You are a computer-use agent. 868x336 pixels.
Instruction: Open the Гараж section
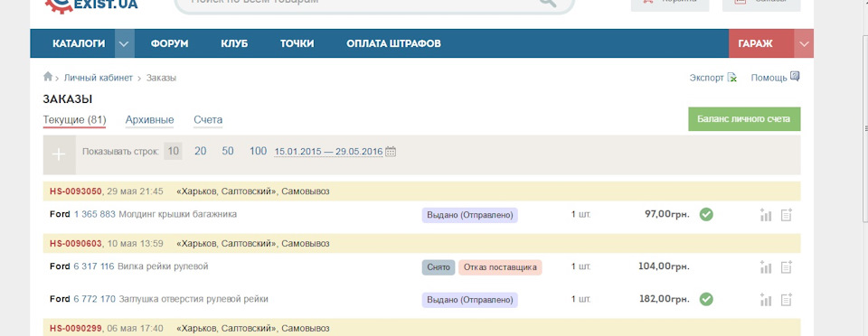click(755, 43)
